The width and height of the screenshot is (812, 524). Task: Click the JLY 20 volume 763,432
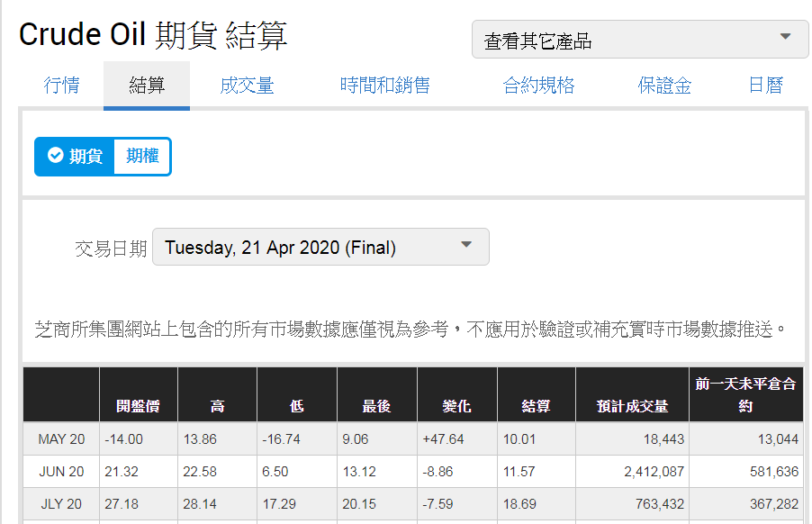click(660, 504)
